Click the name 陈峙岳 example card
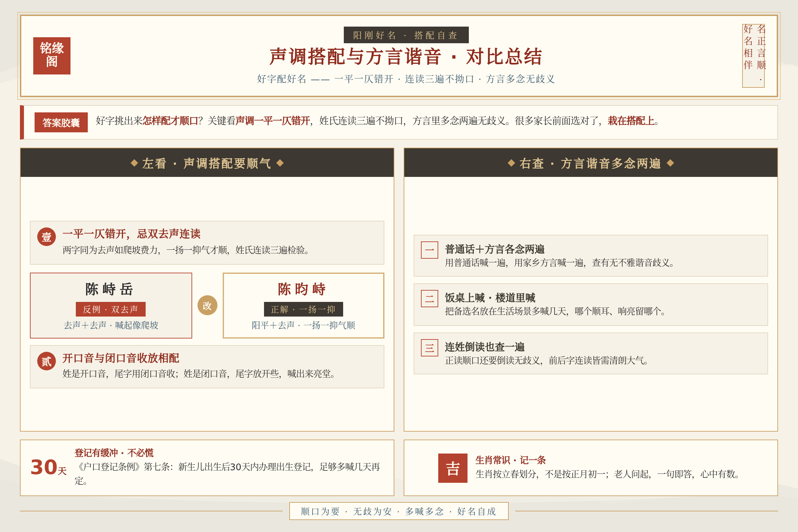Screen dimensions: 798x532 [x=111, y=305]
